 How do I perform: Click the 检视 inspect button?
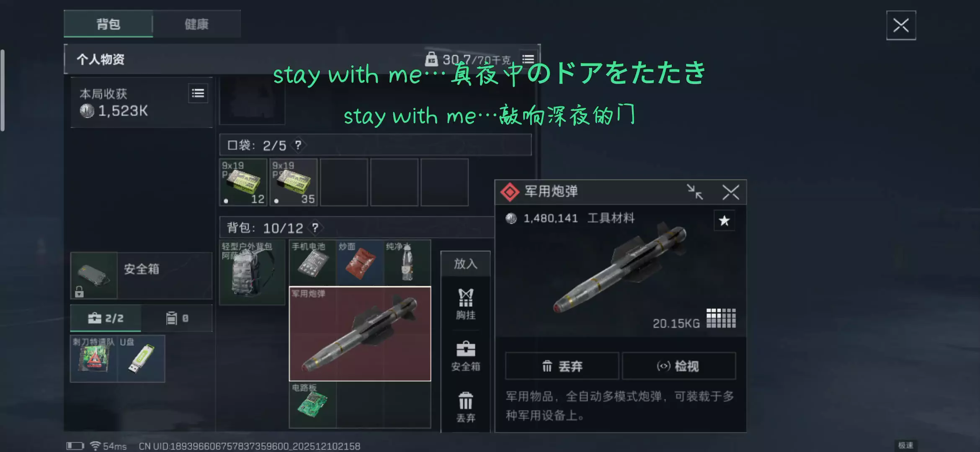click(678, 366)
